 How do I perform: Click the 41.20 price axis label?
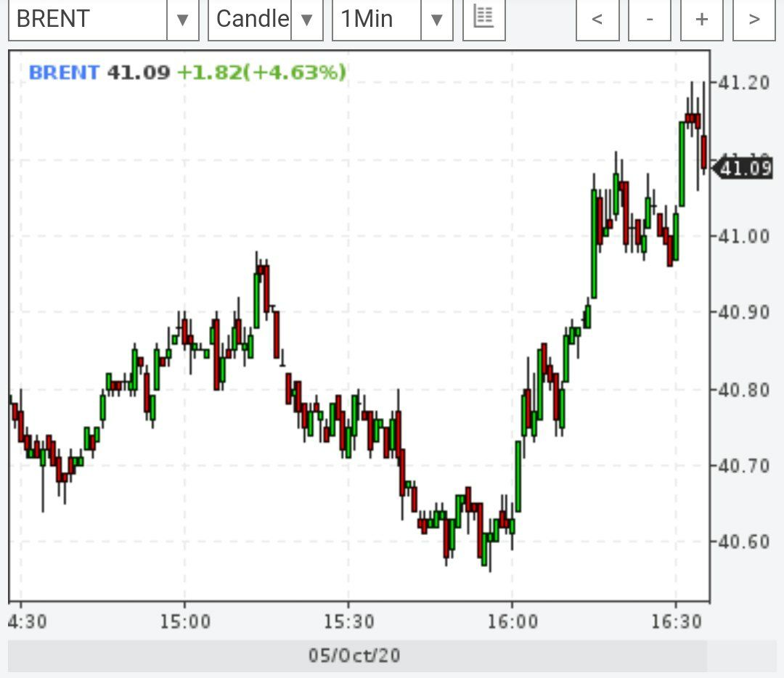(743, 83)
